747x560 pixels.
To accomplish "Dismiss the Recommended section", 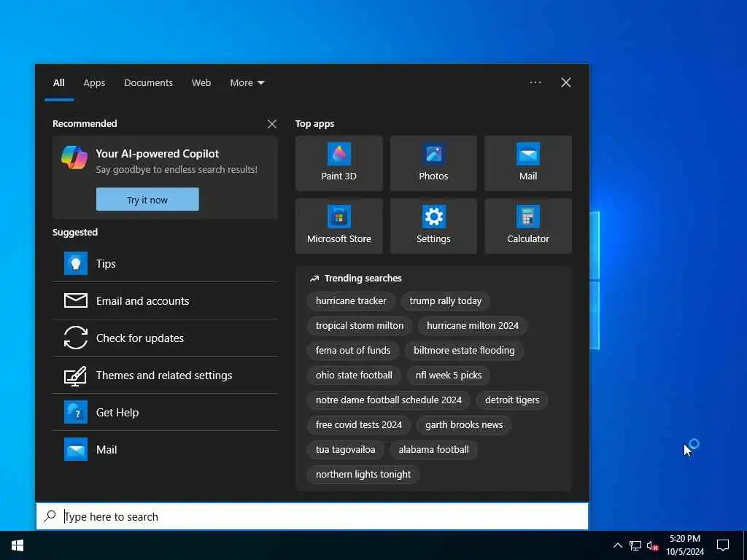I will (272, 124).
